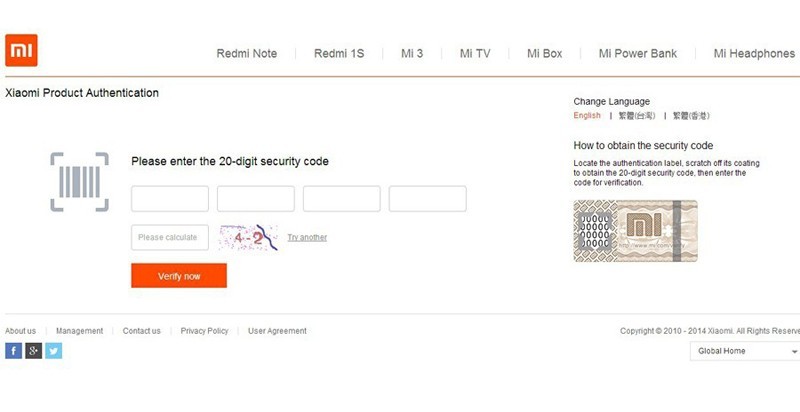Click the captcha math image
This screenshot has height=412, width=800.
pos(247,238)
